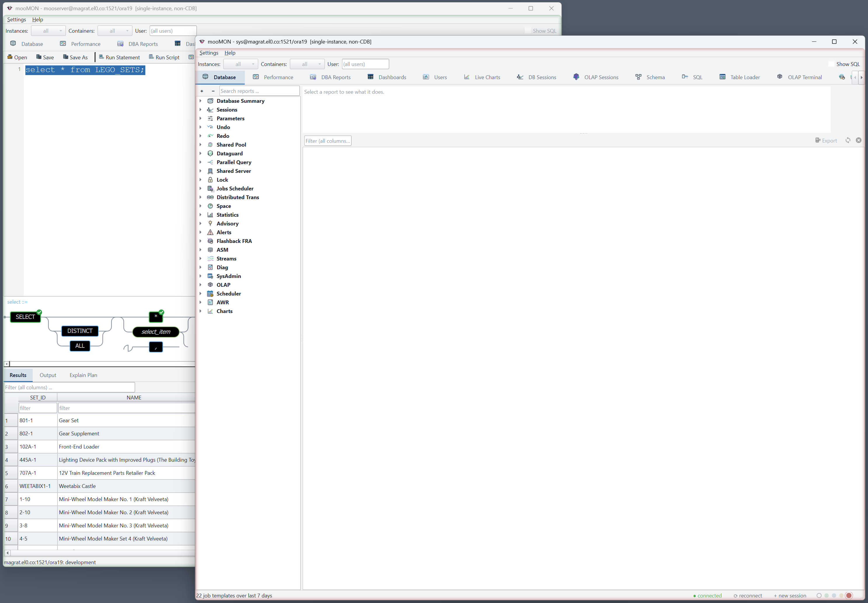Open Help menu in mooserver window
This screenshot has height=603, width=868.
tap(38, 20)
